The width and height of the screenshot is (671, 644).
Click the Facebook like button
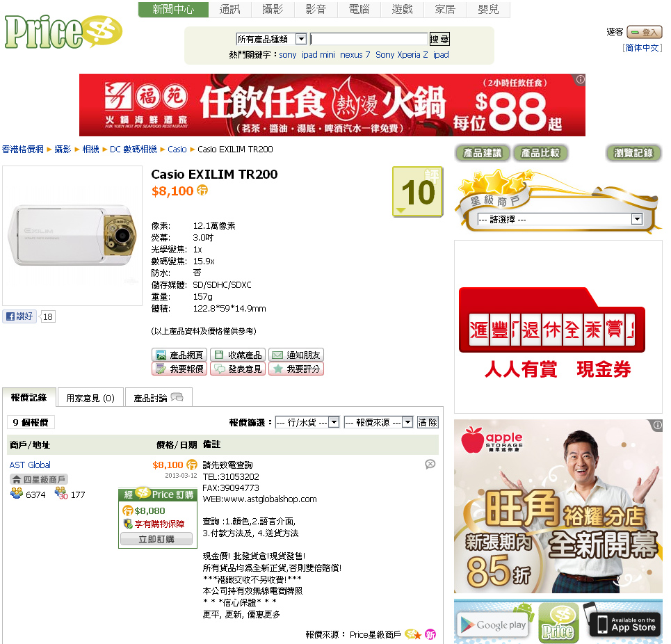point(19,316)
